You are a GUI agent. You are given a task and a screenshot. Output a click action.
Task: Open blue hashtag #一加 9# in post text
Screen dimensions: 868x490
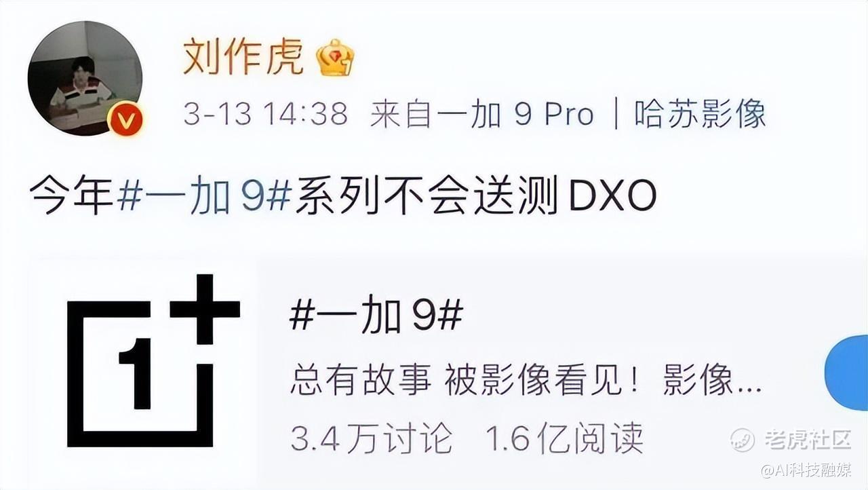[x=205, y=197]
